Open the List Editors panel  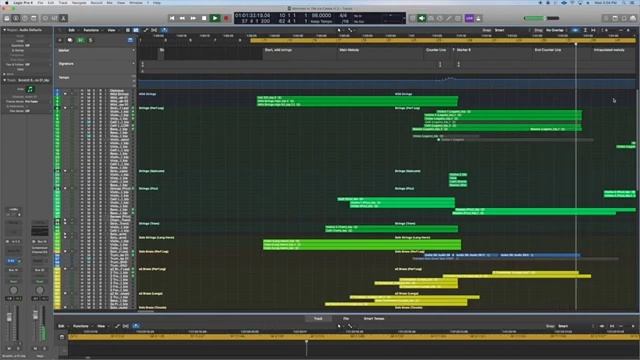click(x=606, y=18)
